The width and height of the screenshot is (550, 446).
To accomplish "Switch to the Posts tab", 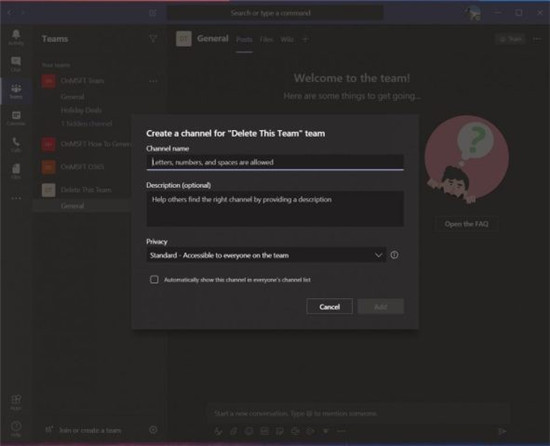I will (244, 40).
